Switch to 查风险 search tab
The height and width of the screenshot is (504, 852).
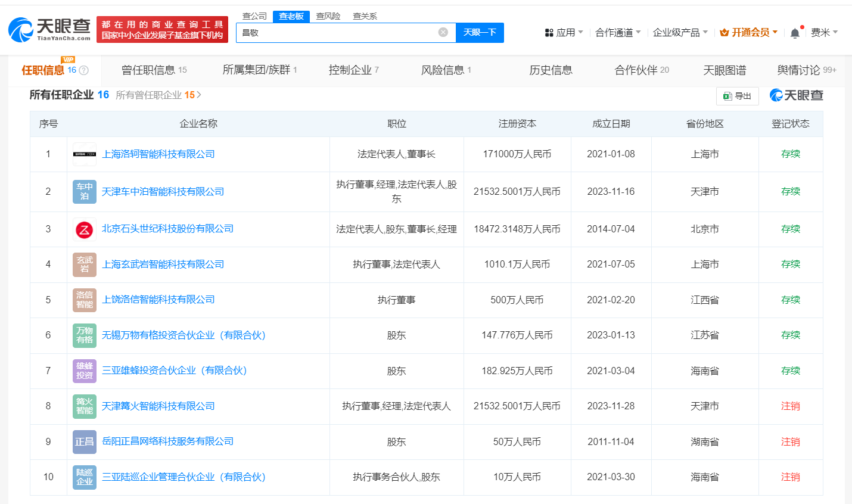tap(328, 16)
